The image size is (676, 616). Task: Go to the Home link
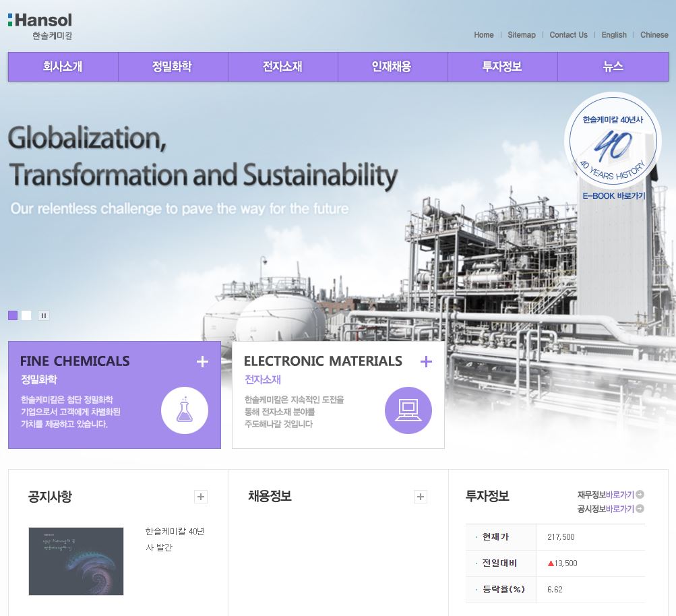pyautogui.click(x=484, y=35)
